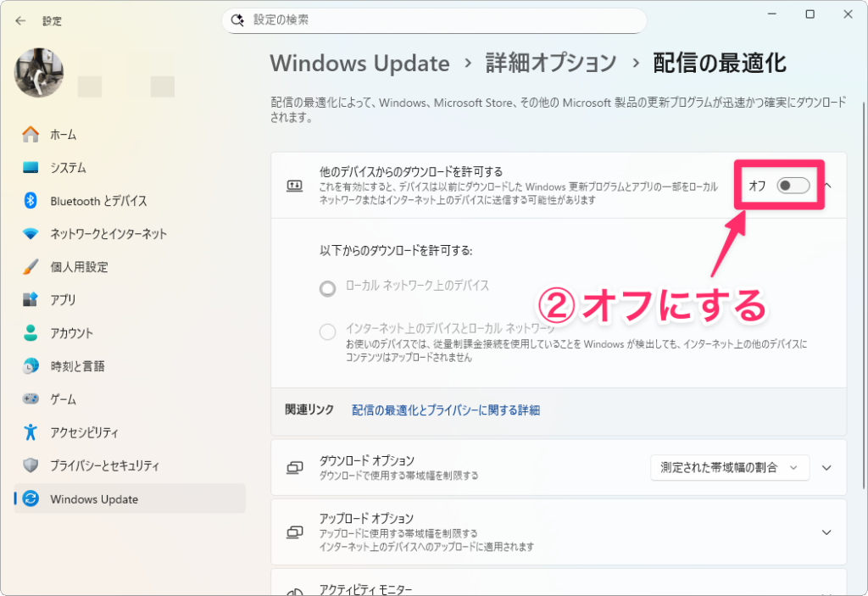Click the network Wi-Fi icon (ネットワークとインターネット)

(31, 234)
